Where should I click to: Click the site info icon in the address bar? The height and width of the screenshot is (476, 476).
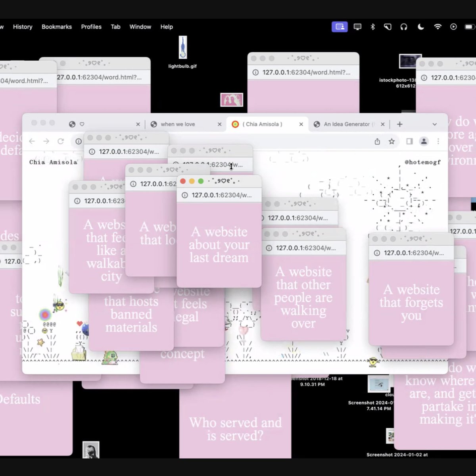click(x=78, y=141)
